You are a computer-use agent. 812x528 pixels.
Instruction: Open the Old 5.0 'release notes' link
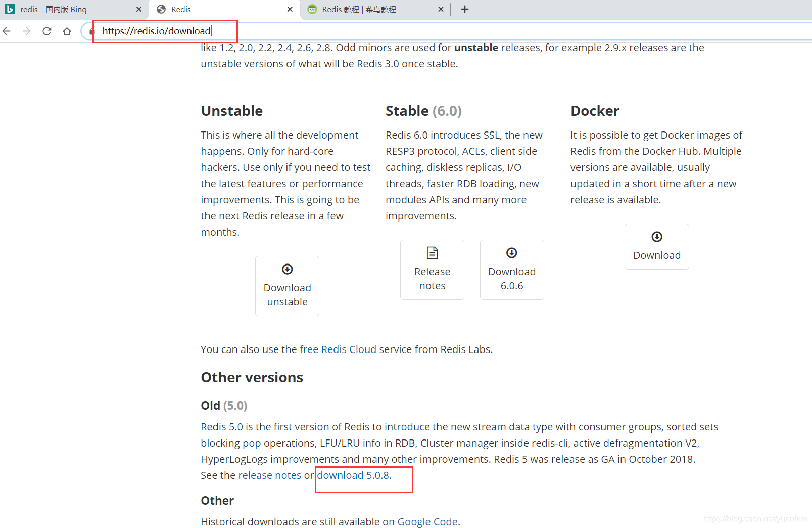269,475
